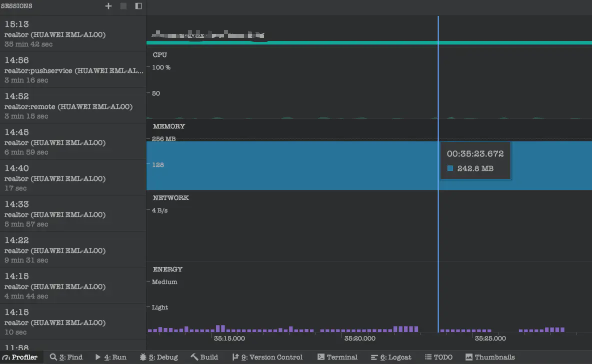Viewport: 592px width, 364px height.
Task: Select the 15:13 realtor session
Action: click(73, 34)
